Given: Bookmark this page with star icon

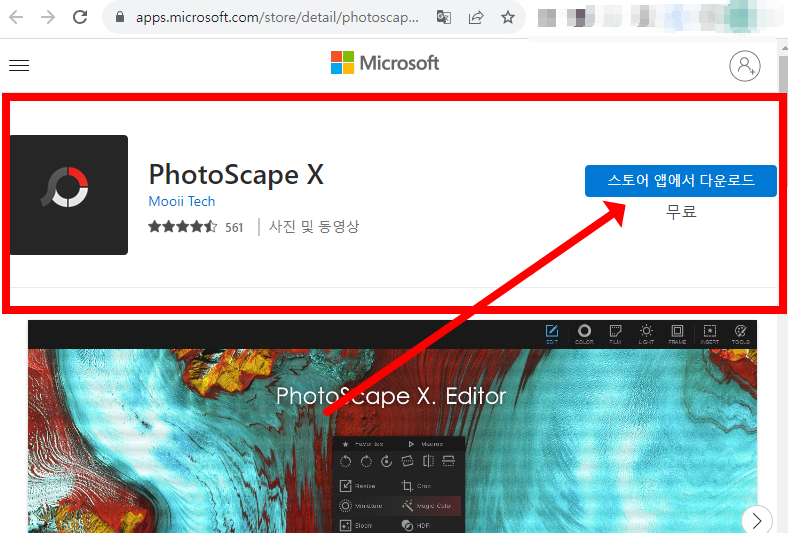Looking at the screenshot, I should 508,18.
